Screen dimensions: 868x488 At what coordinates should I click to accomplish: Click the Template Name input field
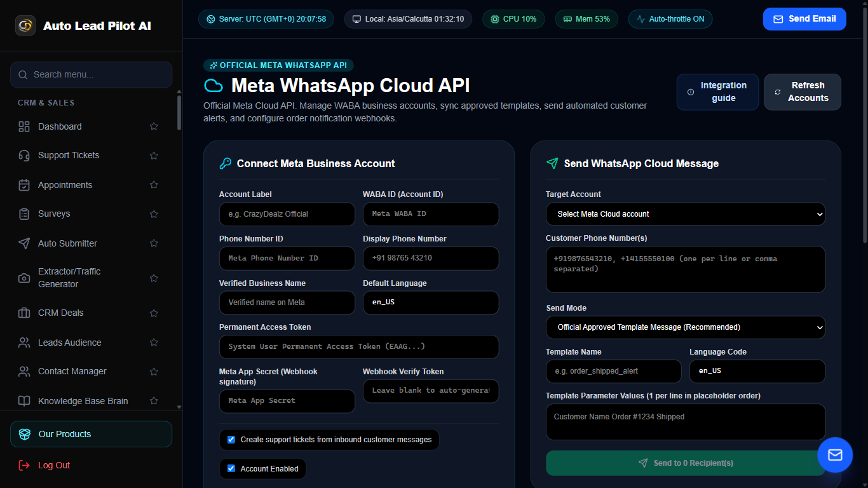pyautogui.click(x=614, y=371)
